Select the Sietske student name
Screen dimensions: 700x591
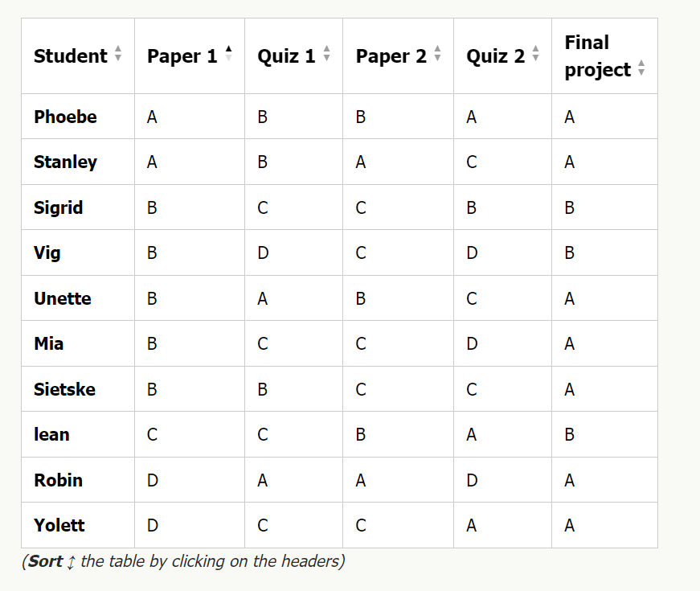pos(64,389)
